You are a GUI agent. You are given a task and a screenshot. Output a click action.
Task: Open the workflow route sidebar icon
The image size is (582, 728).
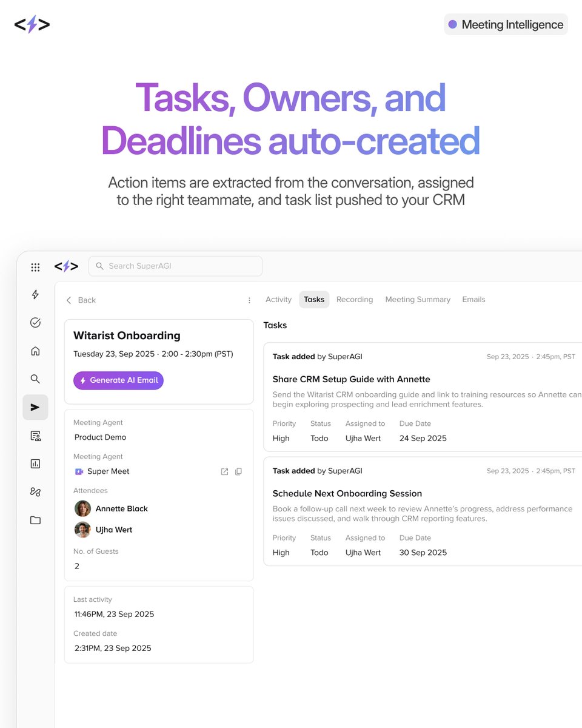35,492
